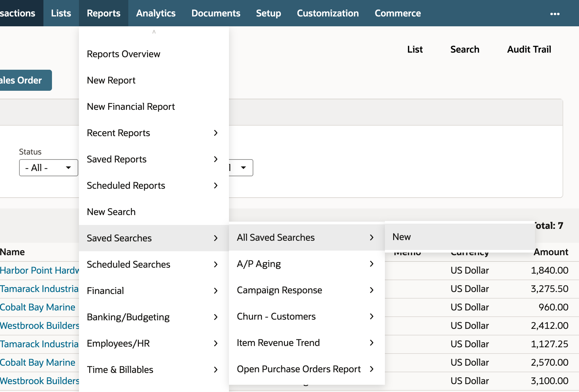Open Documents menu
The height and width of the screenshot is (392, 579).
216,13
